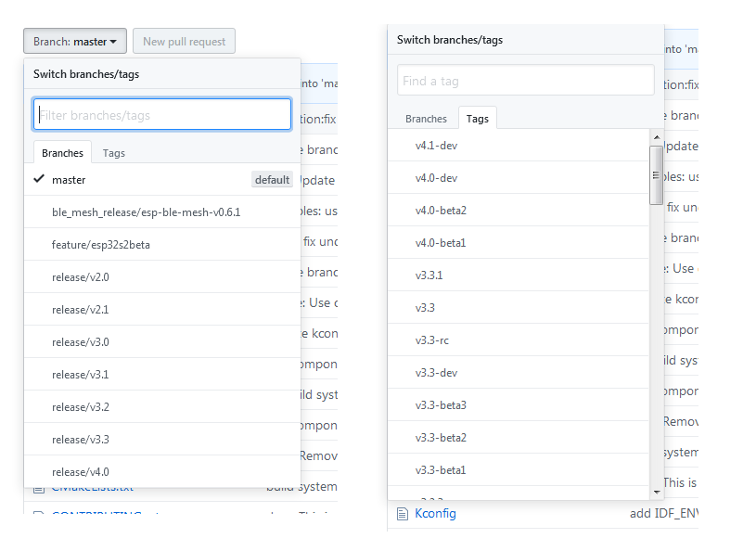Select branch release/v2.1
Screen dimensions: 756x551
pyautogui.click(x=162, y=310)
